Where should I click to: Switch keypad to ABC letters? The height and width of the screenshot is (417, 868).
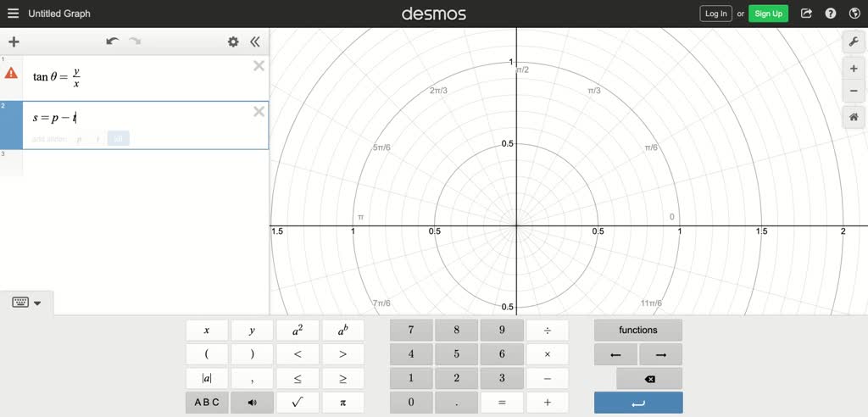click(207, 403)
